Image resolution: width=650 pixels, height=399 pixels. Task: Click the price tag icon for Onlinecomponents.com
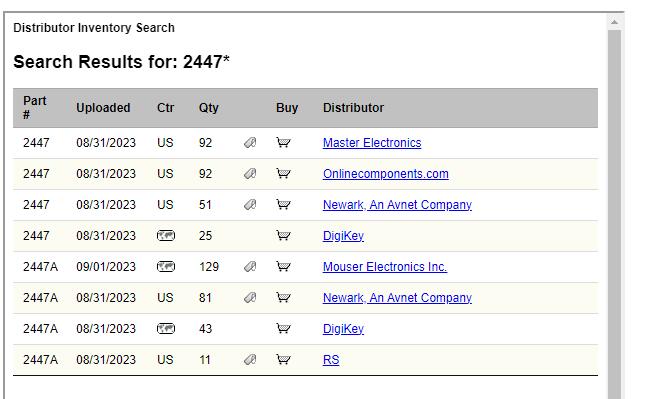point(250,174)
